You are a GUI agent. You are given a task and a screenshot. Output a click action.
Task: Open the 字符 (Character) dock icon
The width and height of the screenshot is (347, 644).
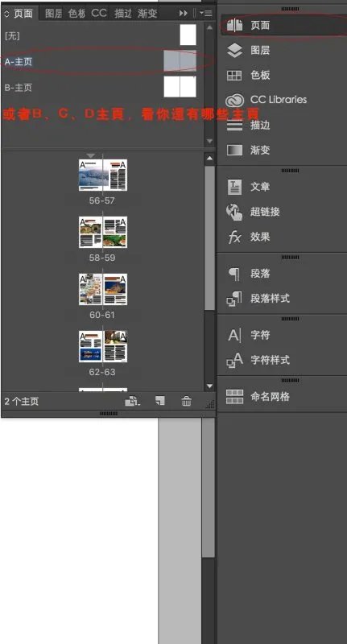[234, 335]
